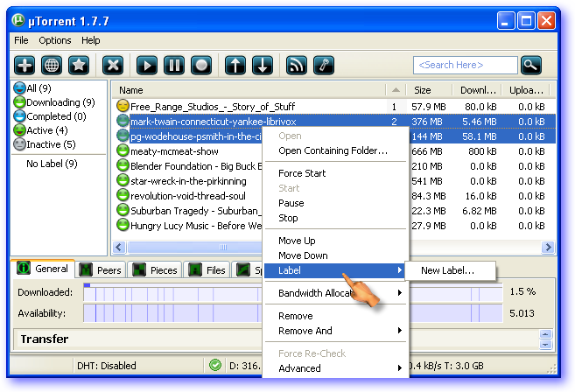Image resolution: width=575 pixels, height=392 pixels.
Task: Select the Inactive (5) category
Action: (45, 144)
